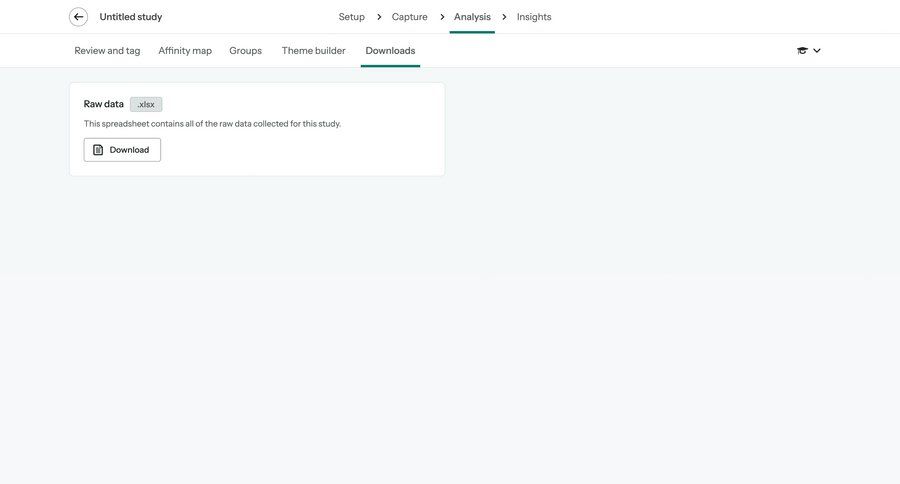Image resolution: width=900 pixels, height=484 pixels.
Task: Navigate to the Insights step
Action: tap(534, 17)
